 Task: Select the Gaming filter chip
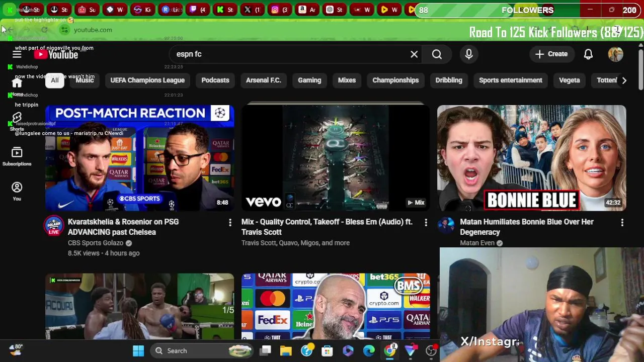pyautogui.click(x=309, y=80)
